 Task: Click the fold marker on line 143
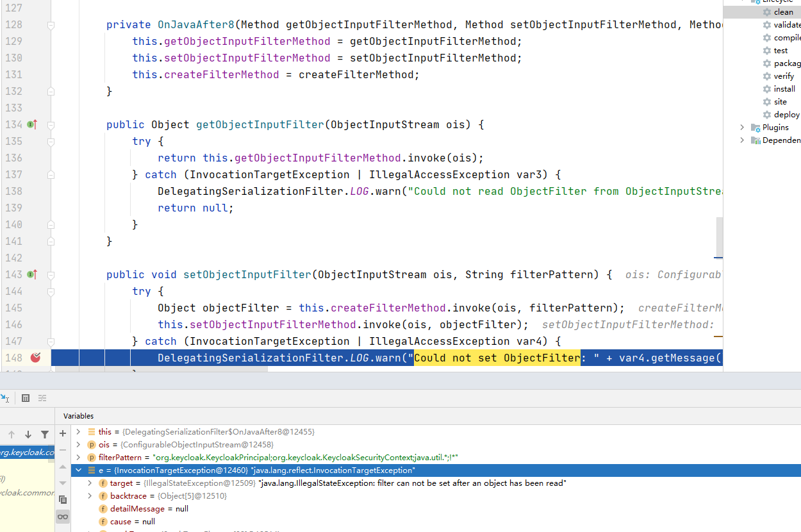point(51,274)
